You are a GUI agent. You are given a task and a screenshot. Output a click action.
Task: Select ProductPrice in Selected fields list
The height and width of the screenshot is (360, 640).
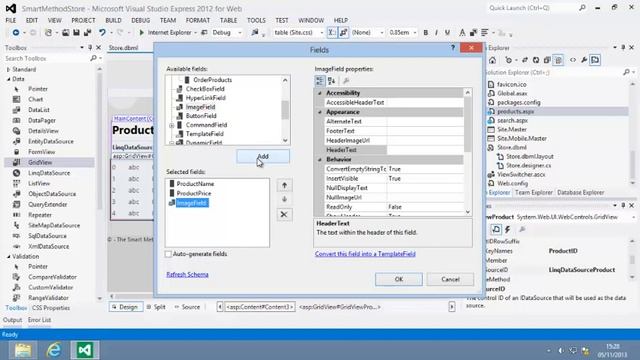pyautogui.click(x=194, y=193)
